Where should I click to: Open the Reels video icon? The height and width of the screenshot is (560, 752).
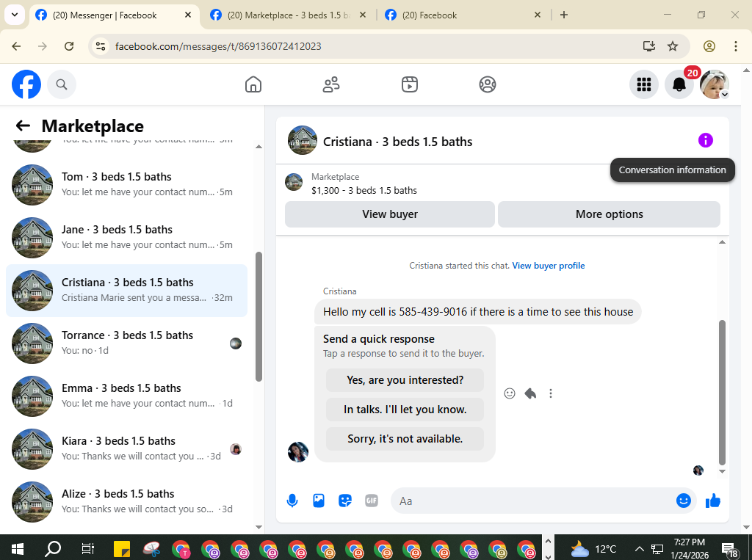coord(410,84)
